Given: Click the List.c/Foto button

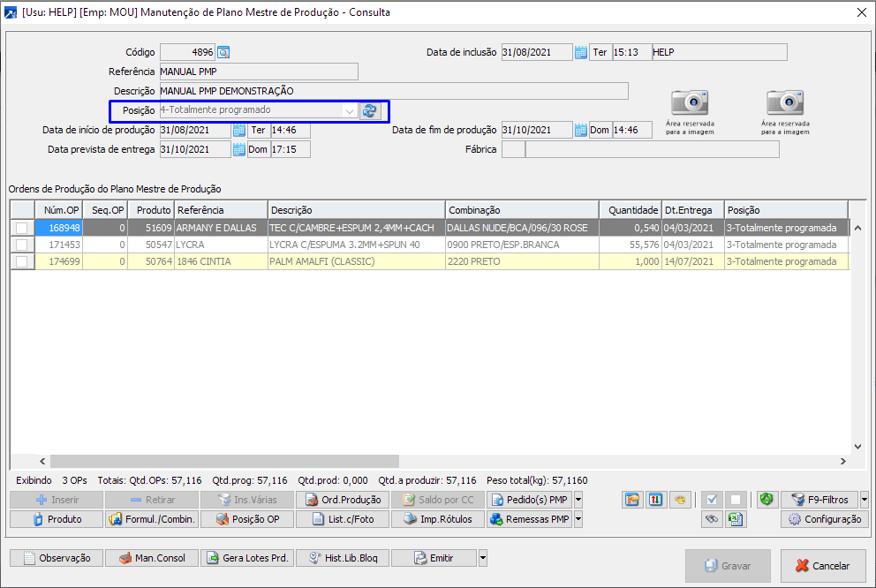Looking at the screenshot, I should (343, 519).
